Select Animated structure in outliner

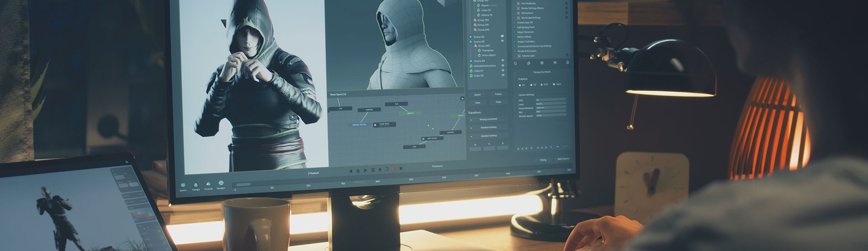point(484,66)
